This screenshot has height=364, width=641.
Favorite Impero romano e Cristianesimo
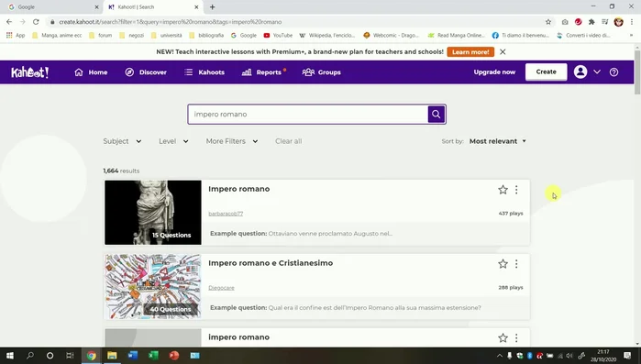point(503,264)
